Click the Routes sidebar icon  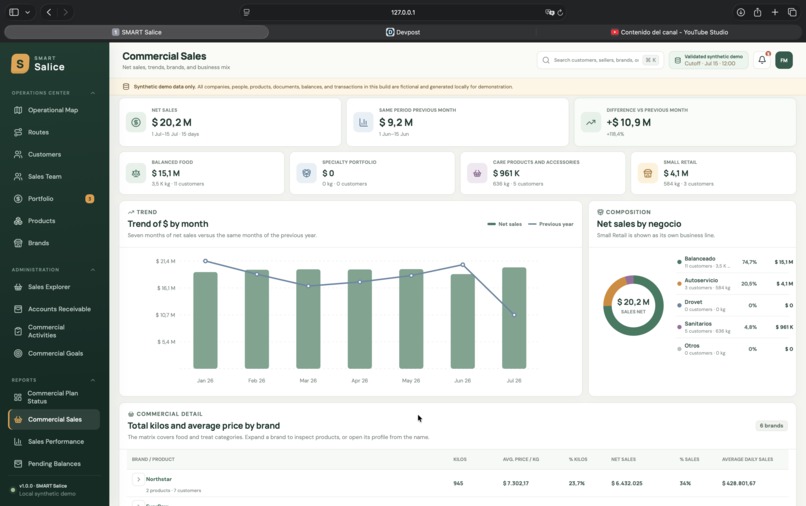coord(18,132)
